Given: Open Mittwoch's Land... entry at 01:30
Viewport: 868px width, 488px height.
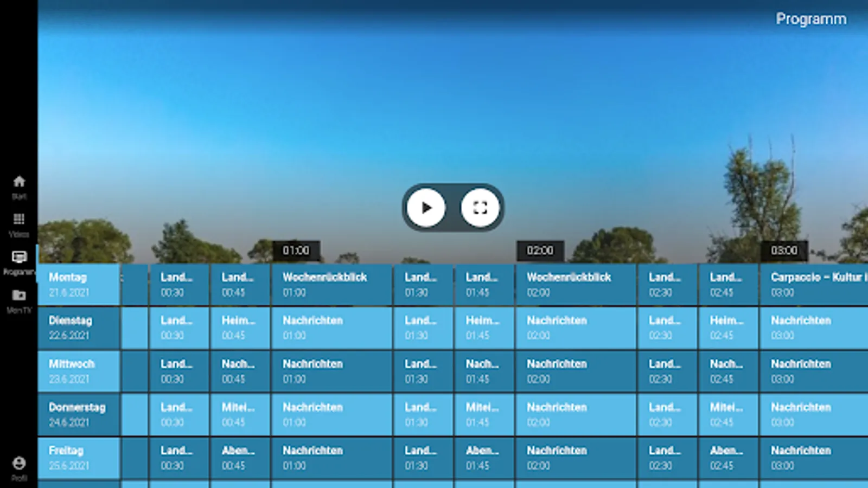Looking at the screenshot, I should (x=424, y=371).
